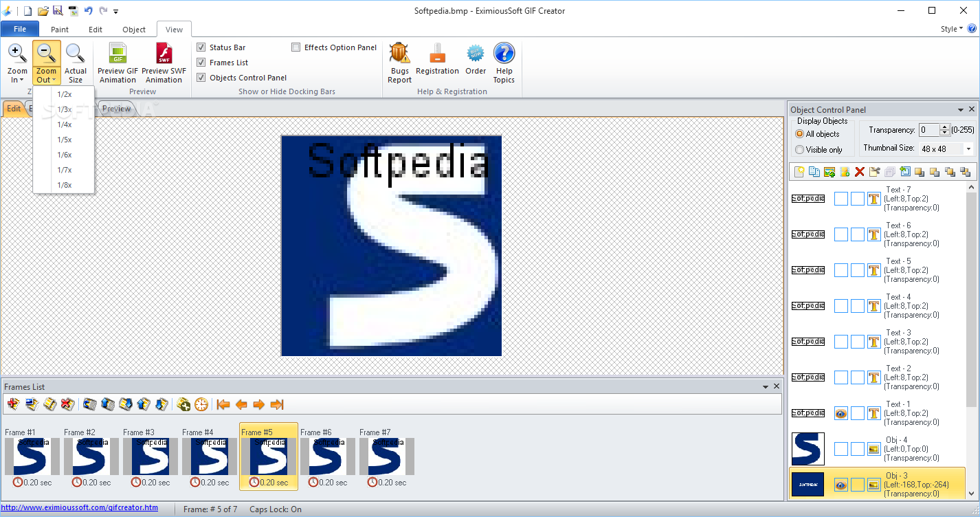Open the Thumbnail Size dropdown
This screenshot has width=980, height=517.
(x=968, y=148)
